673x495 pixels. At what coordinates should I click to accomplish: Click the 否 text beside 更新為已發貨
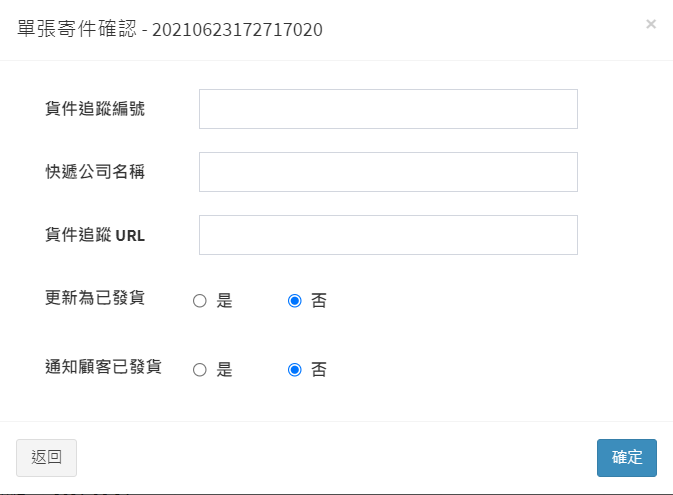[x=319, y=301]
